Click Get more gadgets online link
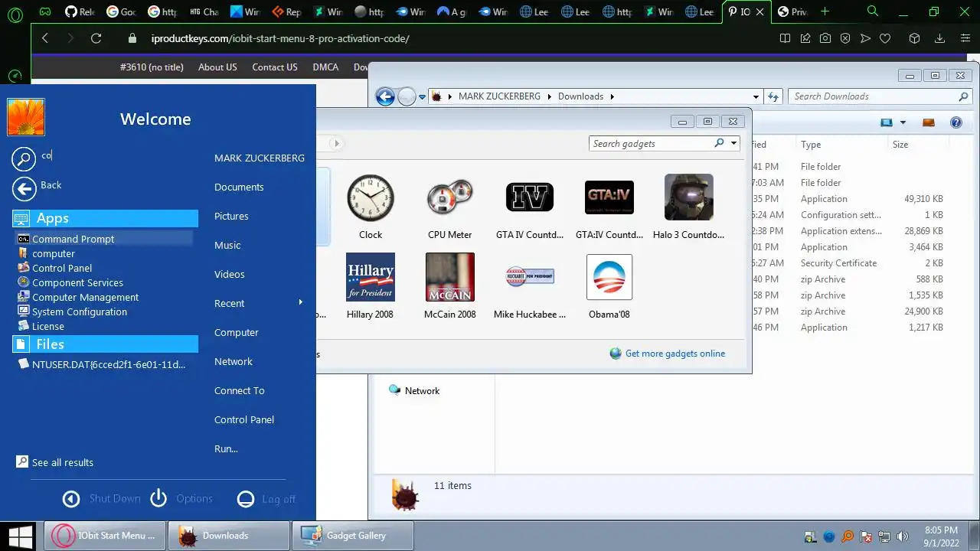Screen dimensions: 980x551 675,354
